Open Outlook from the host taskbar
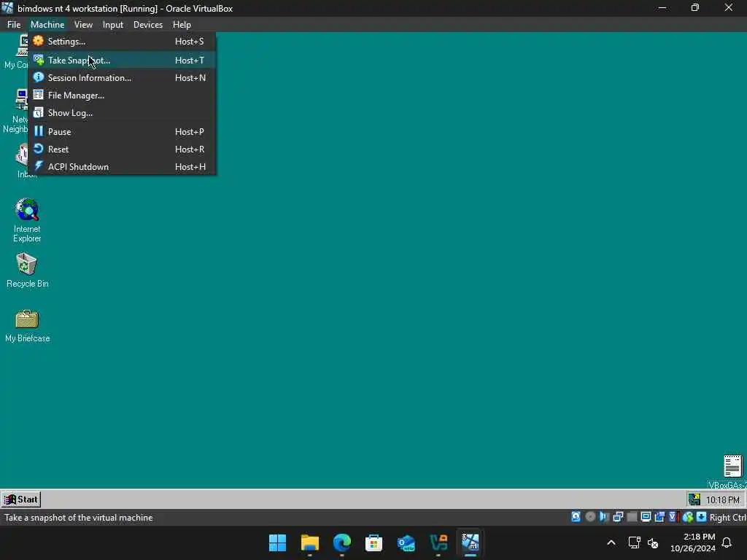 [406, 542]
